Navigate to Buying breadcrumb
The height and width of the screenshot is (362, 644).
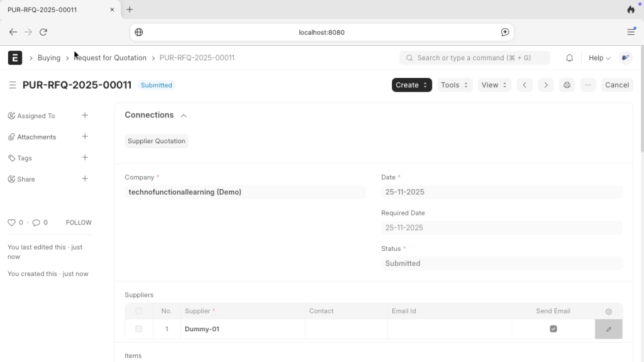[49, 58]
